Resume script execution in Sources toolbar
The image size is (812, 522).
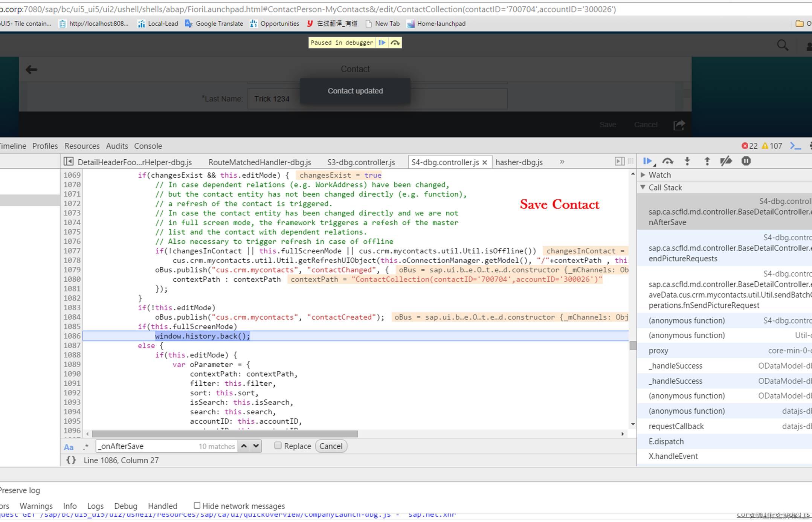pos(647,162)
